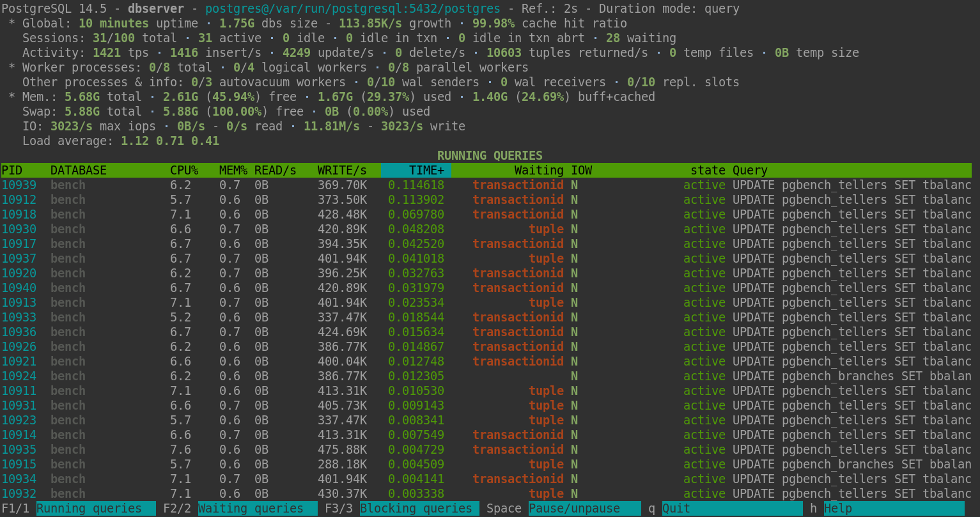
Task: Select process PID 10933
Action: tap(19, 318)
